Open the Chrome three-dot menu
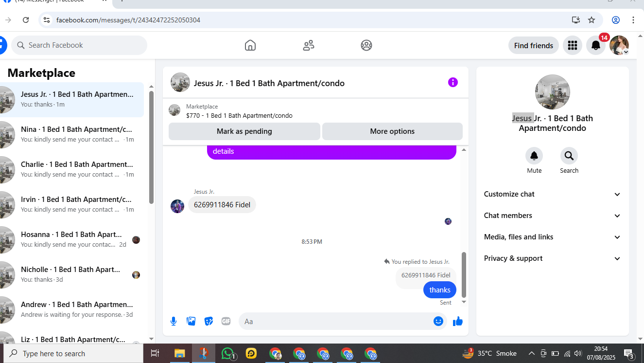The height and width of the screenshot is (363, 644). tap(633, 20)
